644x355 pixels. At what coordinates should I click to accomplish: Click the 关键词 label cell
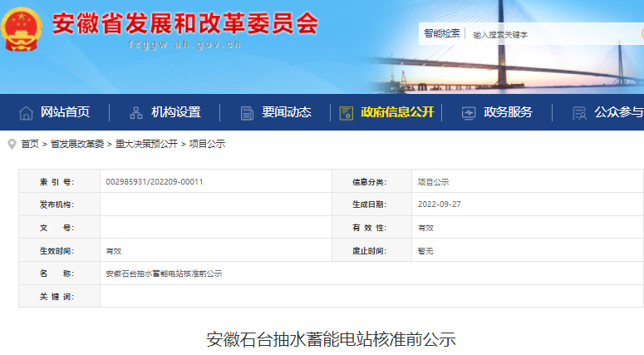(x=60, y=296)
